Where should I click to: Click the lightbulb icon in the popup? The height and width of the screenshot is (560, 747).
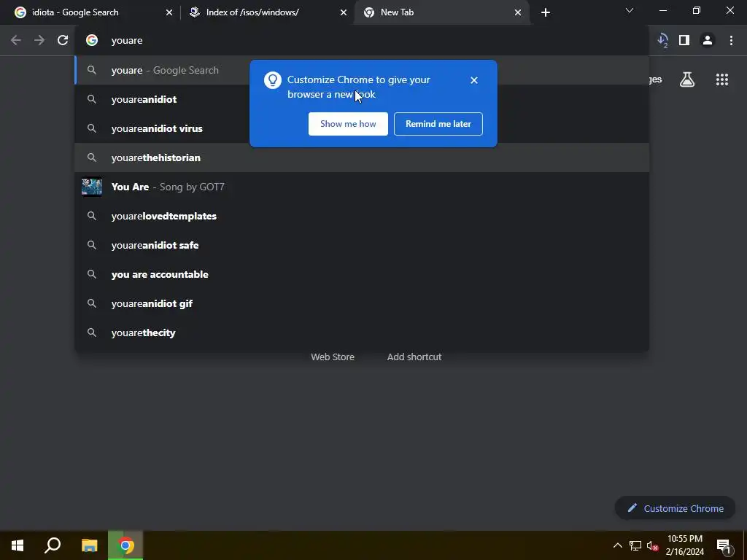point(273,80)
